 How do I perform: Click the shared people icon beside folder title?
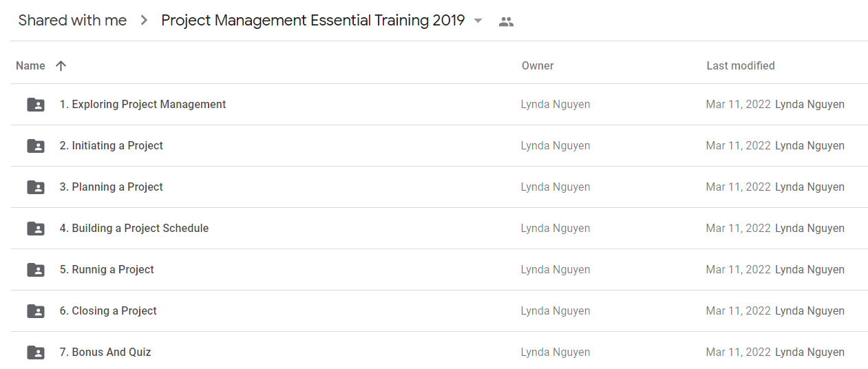tap(506, 21)
